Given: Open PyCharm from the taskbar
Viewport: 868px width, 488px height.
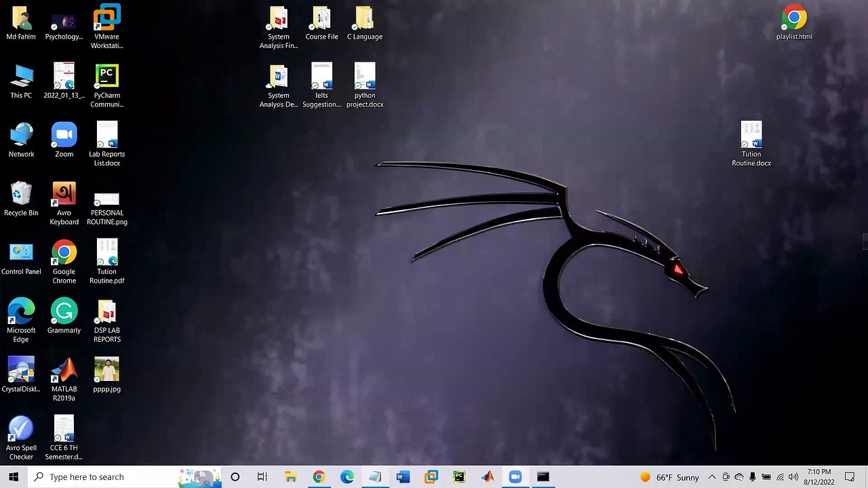Looking at the screenshot, I should click(459, 477).
